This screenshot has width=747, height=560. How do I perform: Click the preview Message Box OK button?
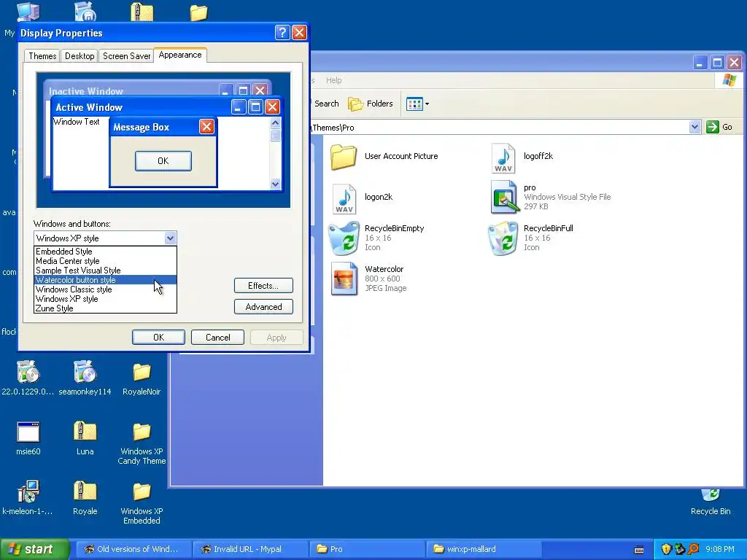pyautogui.click(x=163, y=161)
